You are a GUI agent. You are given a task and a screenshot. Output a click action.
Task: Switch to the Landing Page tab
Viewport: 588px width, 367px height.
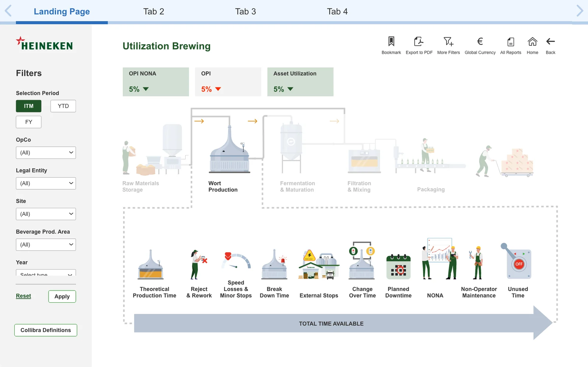click(62, 11)
